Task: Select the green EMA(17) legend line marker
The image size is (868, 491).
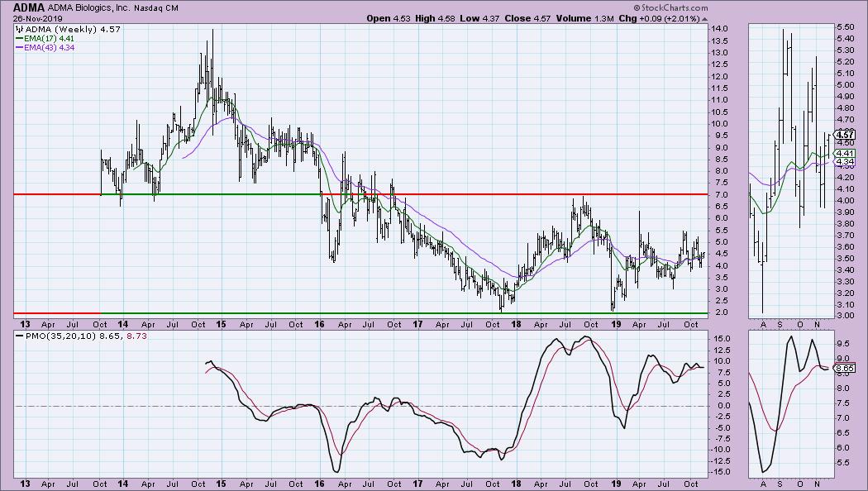Action: pyautogui.click(x=19, y=39)
